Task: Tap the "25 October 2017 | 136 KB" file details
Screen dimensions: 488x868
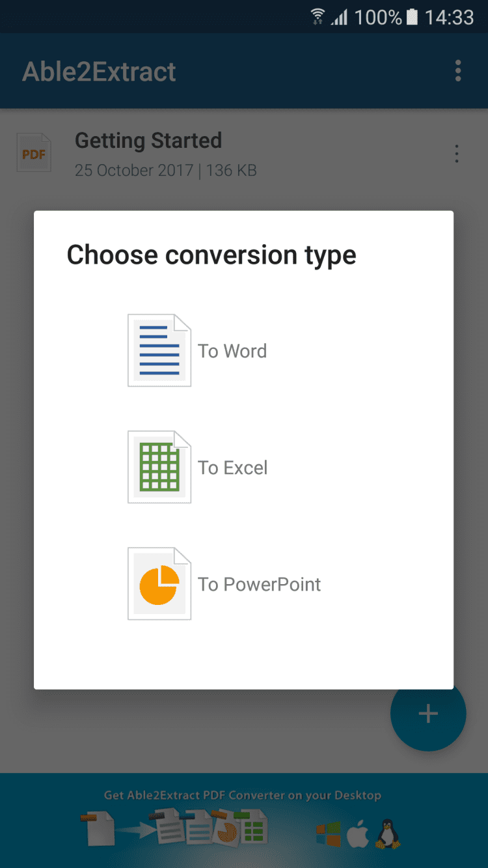Action: pyautogui.click(x=166, y=171)
